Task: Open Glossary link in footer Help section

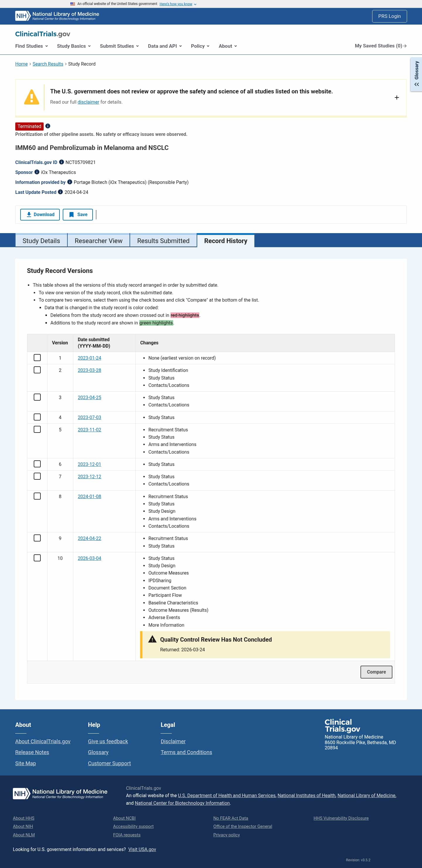Action: [x=98, y=752]
